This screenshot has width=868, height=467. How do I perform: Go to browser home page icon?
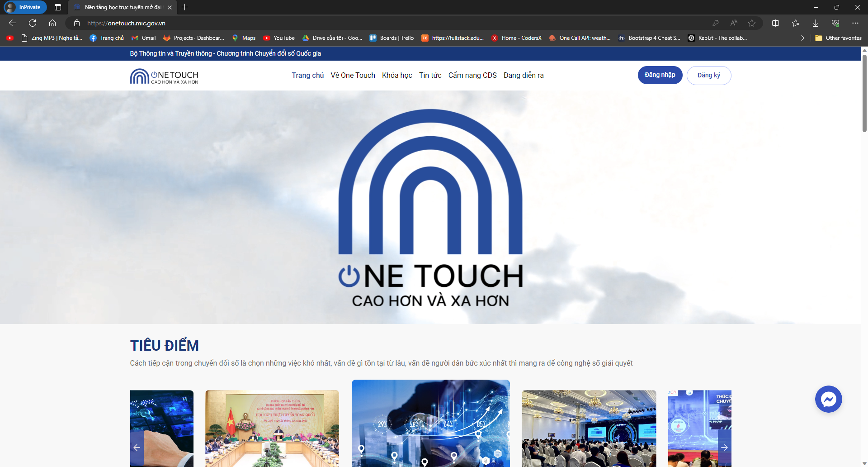(x=52, y=23)
